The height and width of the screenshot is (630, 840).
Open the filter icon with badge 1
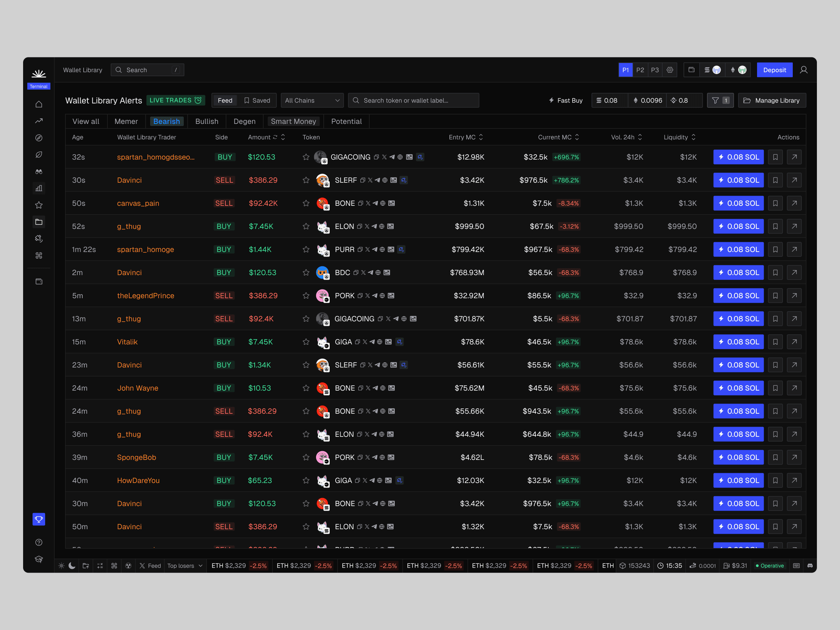(720, 100)
